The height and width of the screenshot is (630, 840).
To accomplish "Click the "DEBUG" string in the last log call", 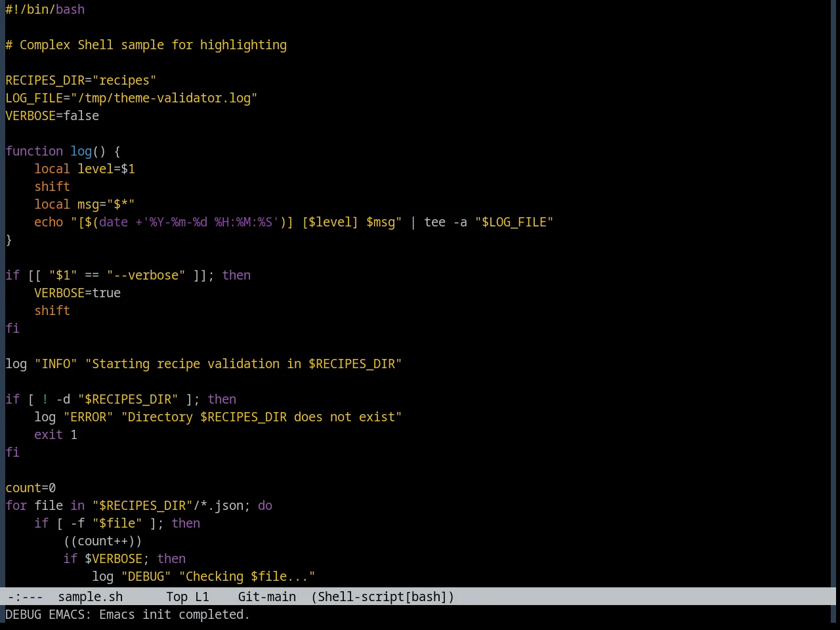I will [146, 576].
